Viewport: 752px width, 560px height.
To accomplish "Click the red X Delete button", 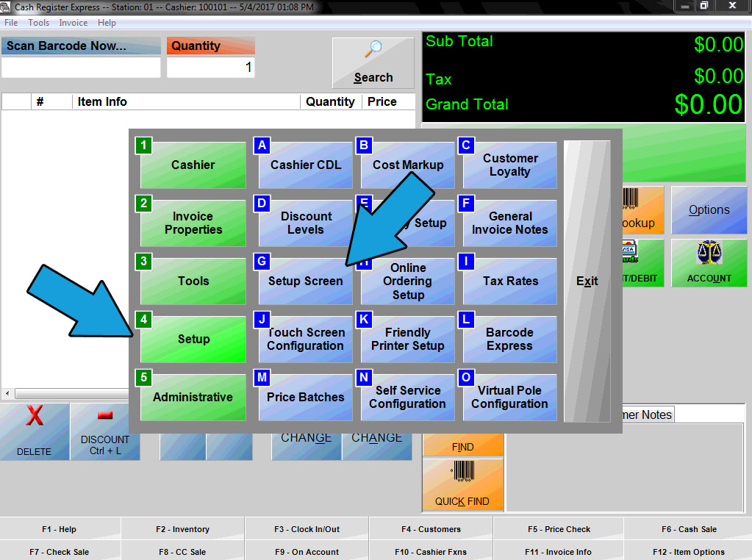I will click(x=35, y=431).
